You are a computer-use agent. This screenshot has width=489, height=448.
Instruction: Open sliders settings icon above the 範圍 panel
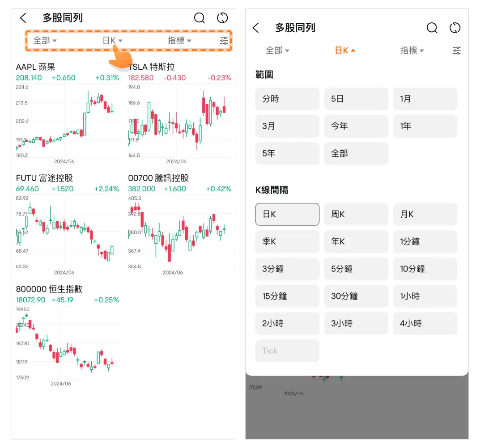(456, 51)
